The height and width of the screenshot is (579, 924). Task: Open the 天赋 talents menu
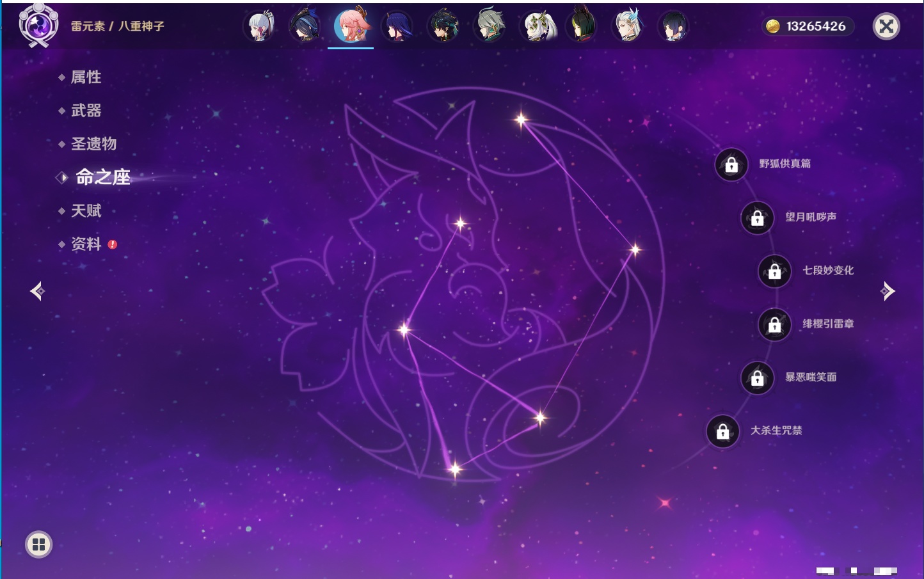pyautogui.click(x=86, y=210)
